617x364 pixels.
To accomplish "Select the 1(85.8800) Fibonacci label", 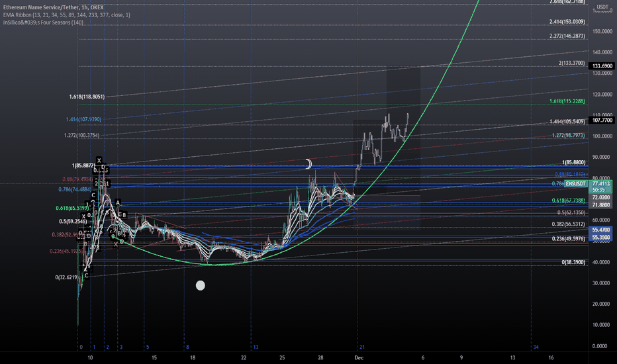I will (x=574, y=163).
